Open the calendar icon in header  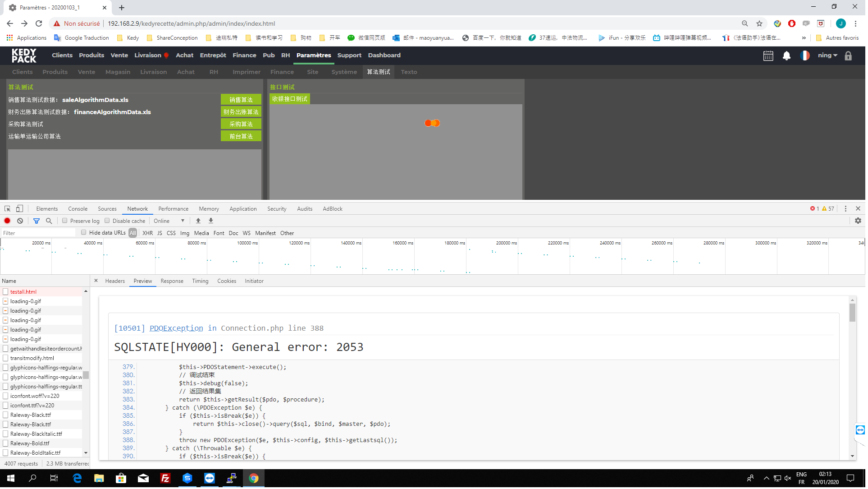point(768,55)
